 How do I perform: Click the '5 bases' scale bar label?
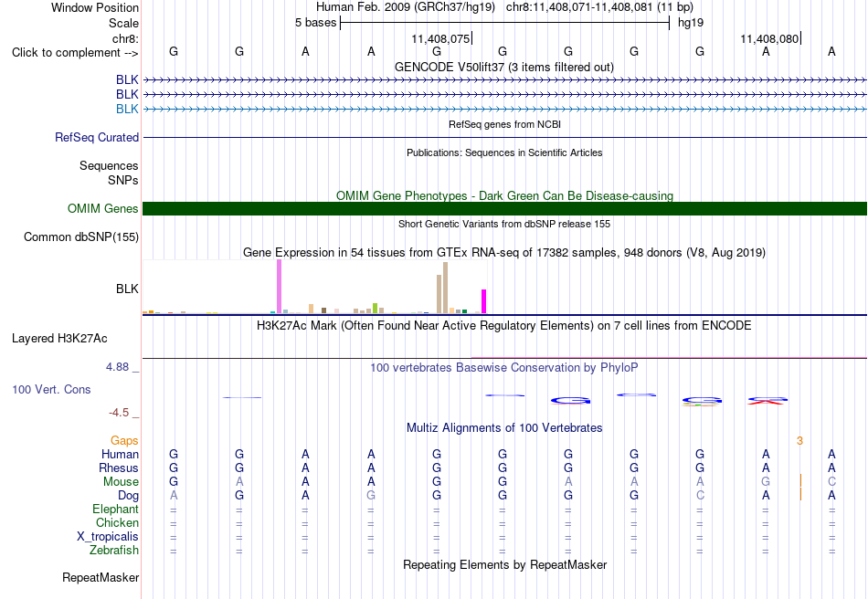(x=315, y=23)
